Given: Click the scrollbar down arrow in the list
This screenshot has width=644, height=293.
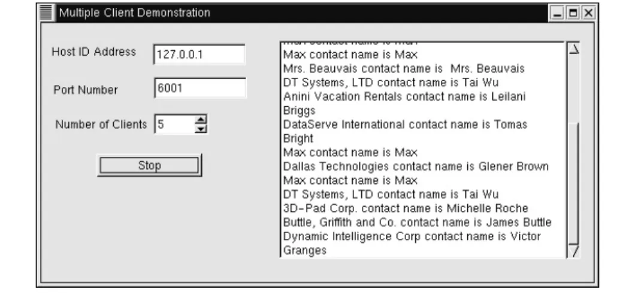Looking at the screenshot, I should coord(573,250).
